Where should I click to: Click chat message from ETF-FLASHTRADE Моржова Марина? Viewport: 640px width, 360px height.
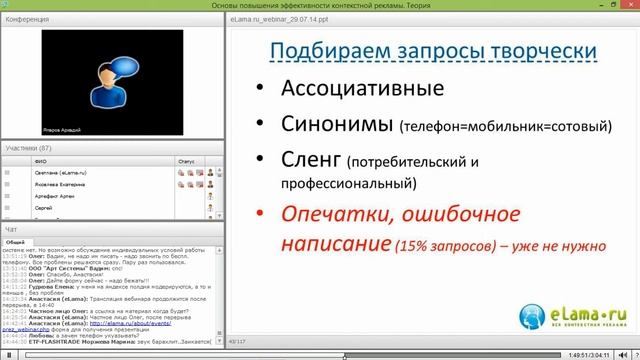(107, 342)
